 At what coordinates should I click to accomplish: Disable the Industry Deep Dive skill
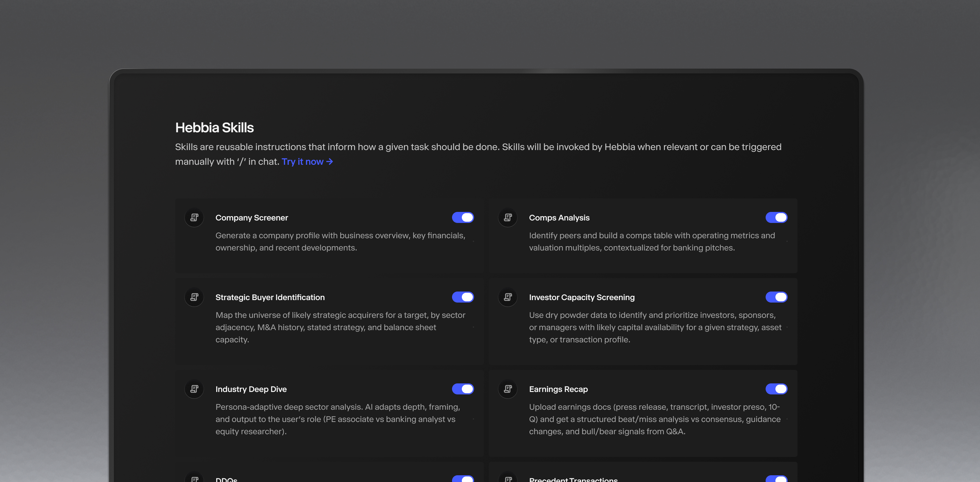click(463, 389)
